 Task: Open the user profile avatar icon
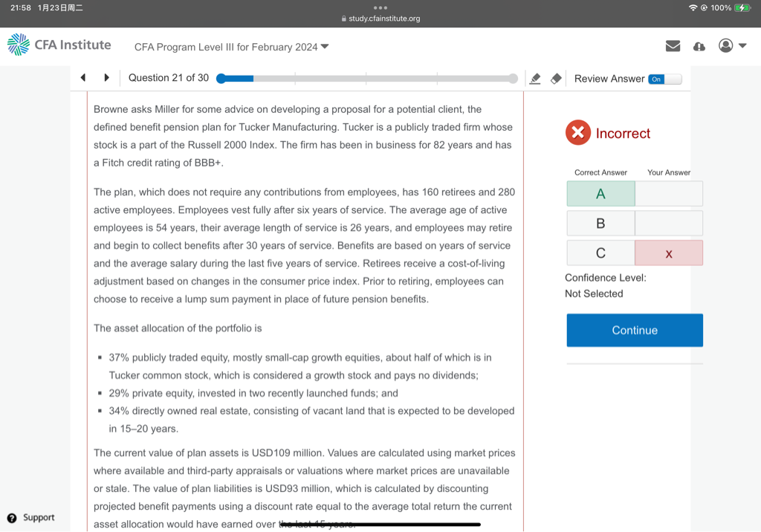pos(725,46)
